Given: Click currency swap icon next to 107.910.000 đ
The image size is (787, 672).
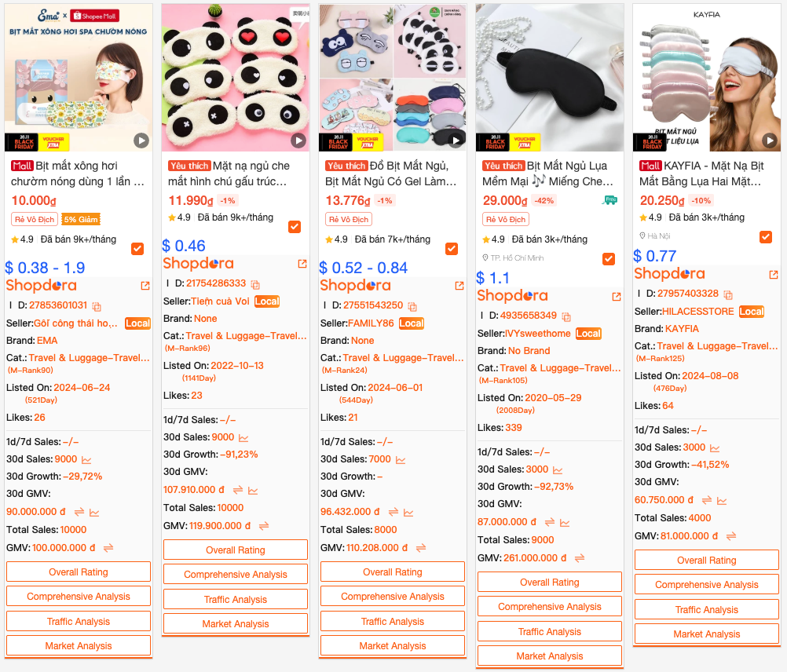Looking at the screenshot, I should click(238, 490).
